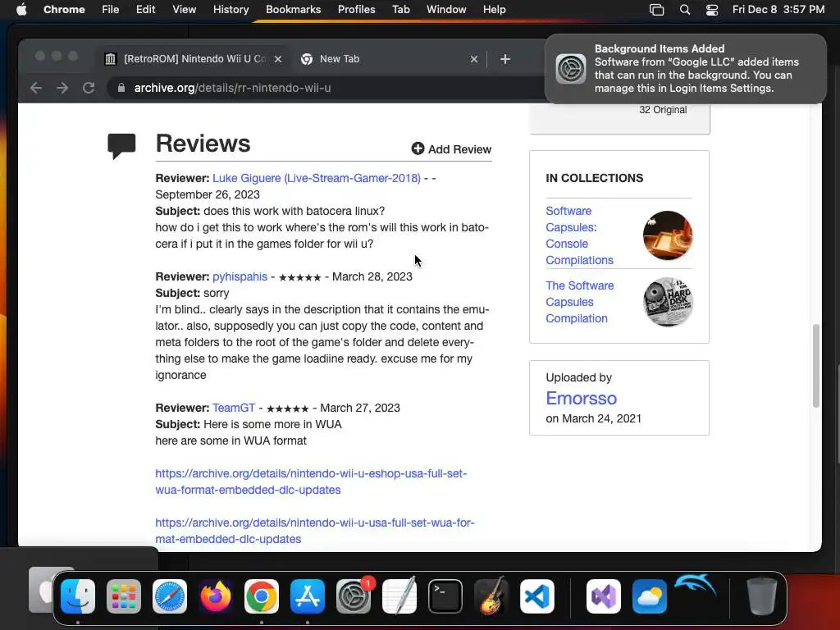This screenshot has height=630, width=840.
Task: Launch Dolphin emulator from the dock
Action: [x=696, y=587]
